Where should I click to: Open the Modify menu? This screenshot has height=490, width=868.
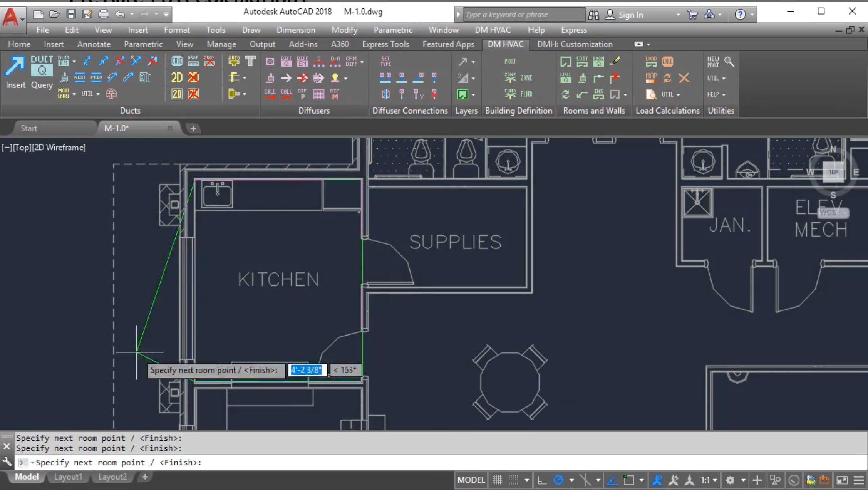344,30
